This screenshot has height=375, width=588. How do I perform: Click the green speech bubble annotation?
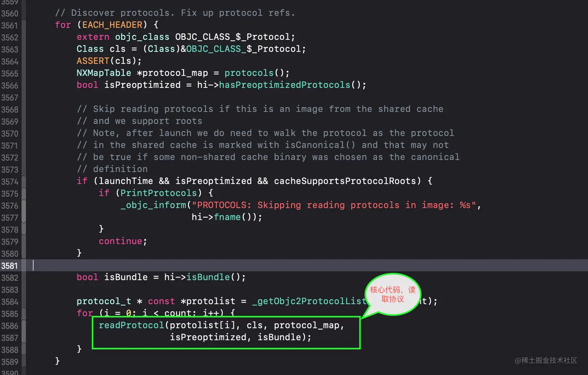pos(393,294)
